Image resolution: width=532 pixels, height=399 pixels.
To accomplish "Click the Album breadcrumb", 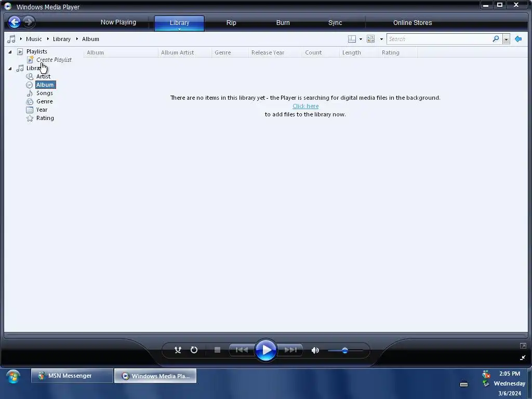I will tap(90, 39).
